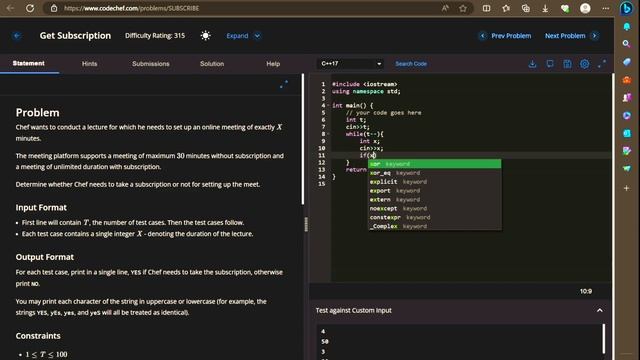Screen dimensions: 640x360
Task: Click the problem statement vertical scrollbar
Action: click(303, 139)
